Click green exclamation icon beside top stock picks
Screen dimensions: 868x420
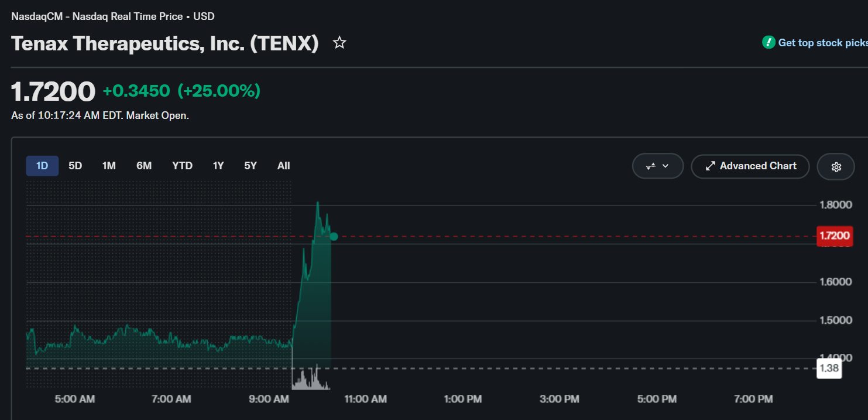tap(768, 42)
